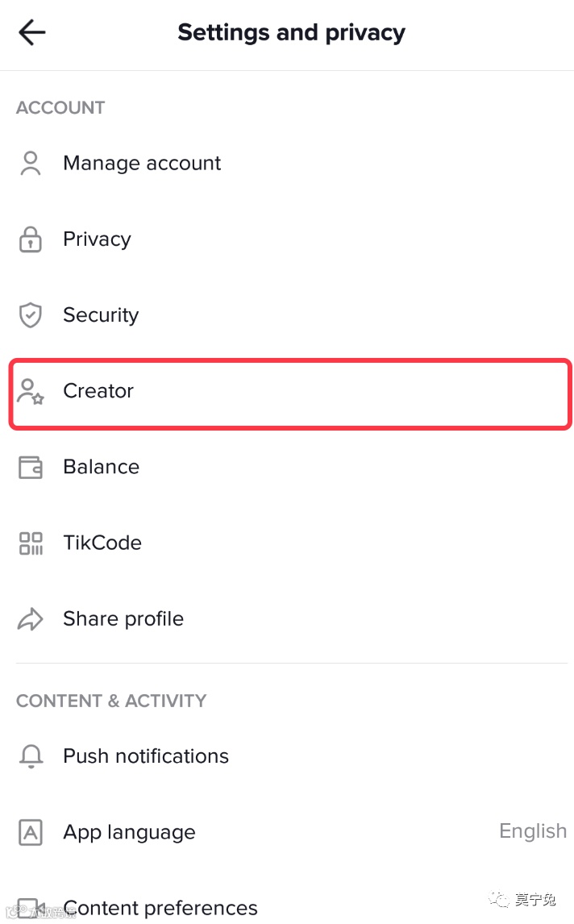The height and width of the screenshot is (924, 574).
Task: Click the Privacy padlock icon
Action: coord(31,239)
